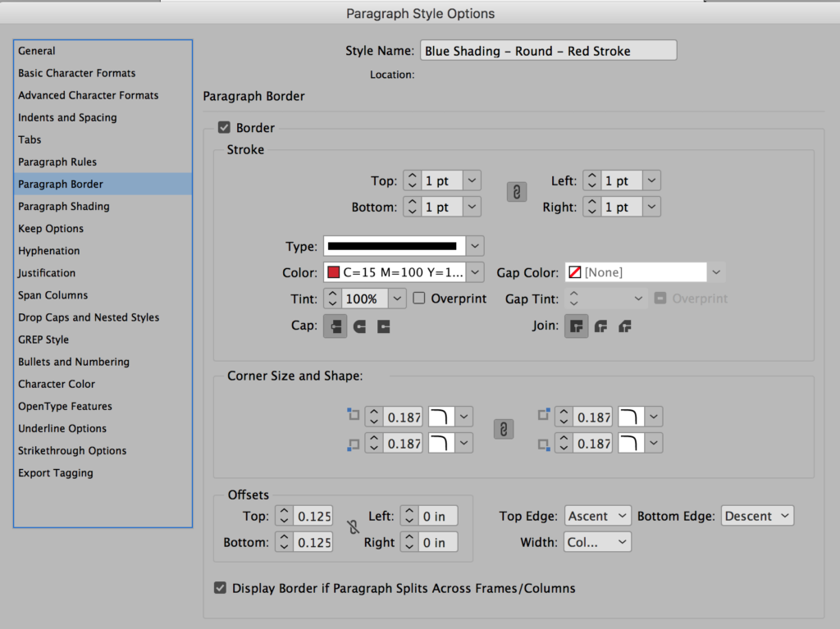Switch to the Paragraph Shading section

pos(64,206)
